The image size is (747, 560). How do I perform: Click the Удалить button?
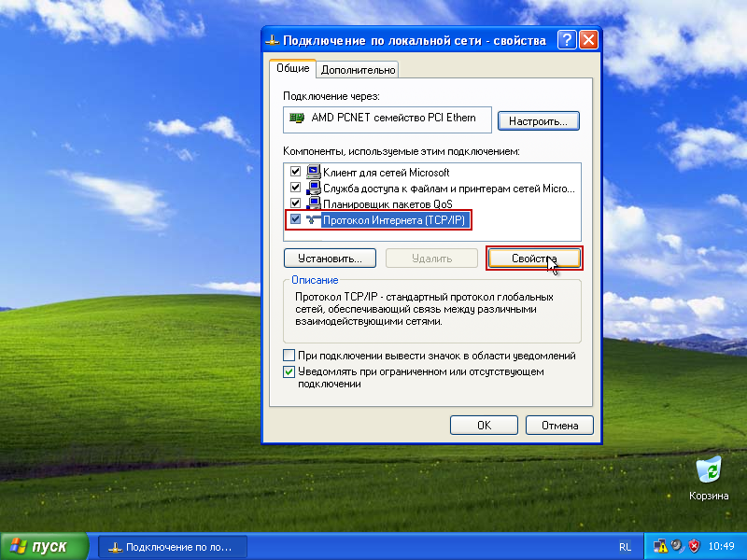pyautogui.click(x=431, y=259)
